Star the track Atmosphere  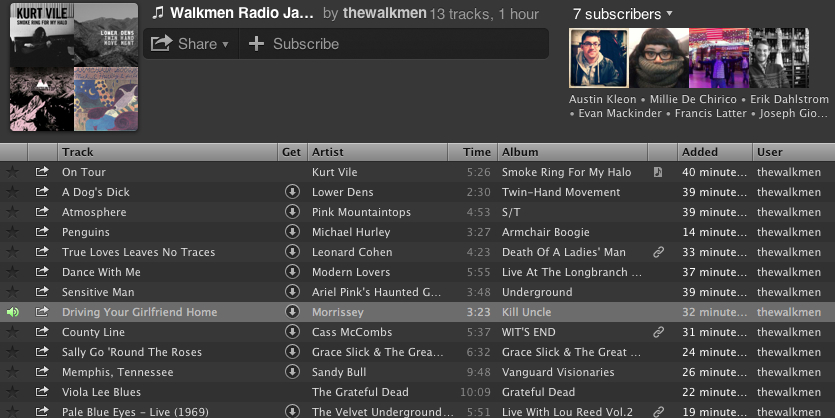pos(12,212)
